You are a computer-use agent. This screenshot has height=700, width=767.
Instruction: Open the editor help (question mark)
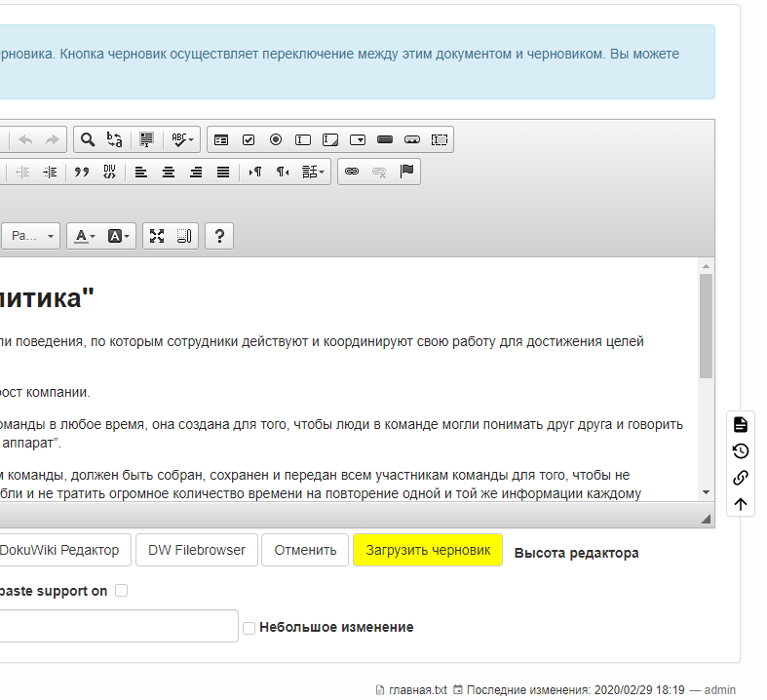coord(219,236)
